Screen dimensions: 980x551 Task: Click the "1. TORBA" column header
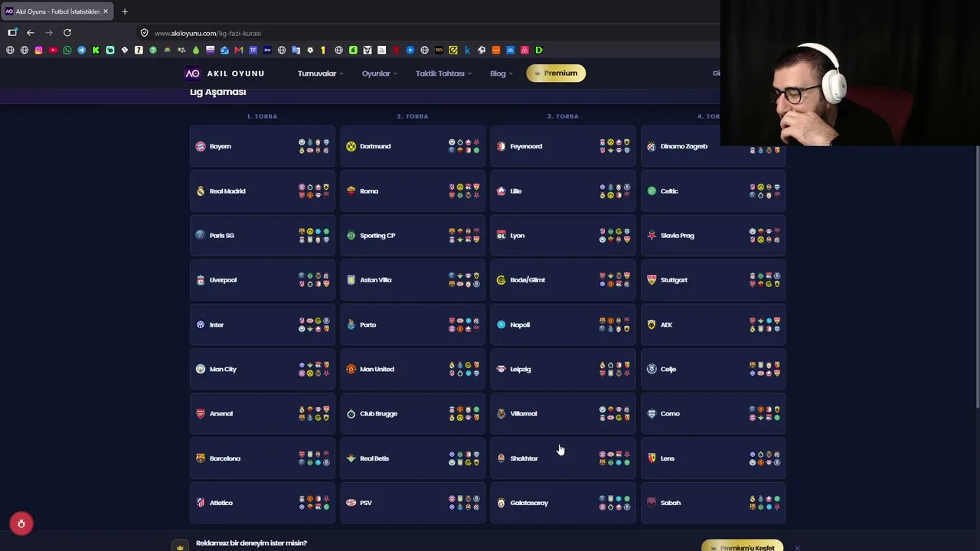(x=262, y=116)
